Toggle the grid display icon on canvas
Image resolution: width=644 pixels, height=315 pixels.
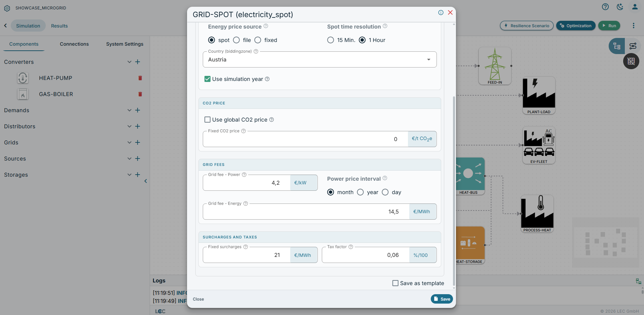tap(631, 61)
